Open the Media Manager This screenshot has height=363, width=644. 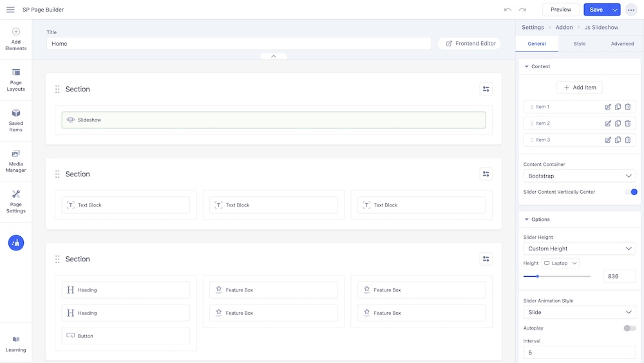(x=16, y=161)
